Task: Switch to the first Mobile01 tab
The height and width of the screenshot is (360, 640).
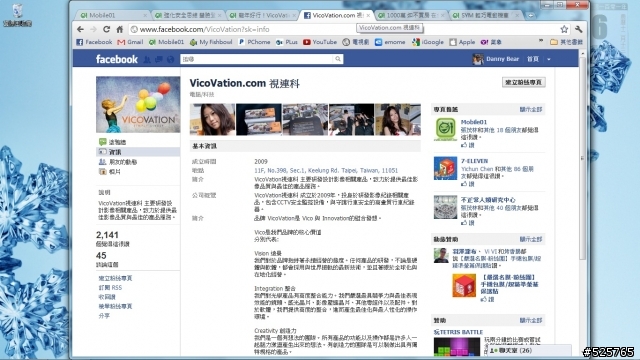Action: [x=111, y=15]
